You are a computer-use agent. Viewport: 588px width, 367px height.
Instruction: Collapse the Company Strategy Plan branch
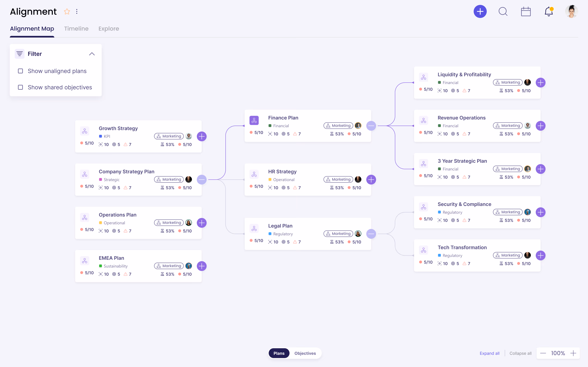[202, 180]
